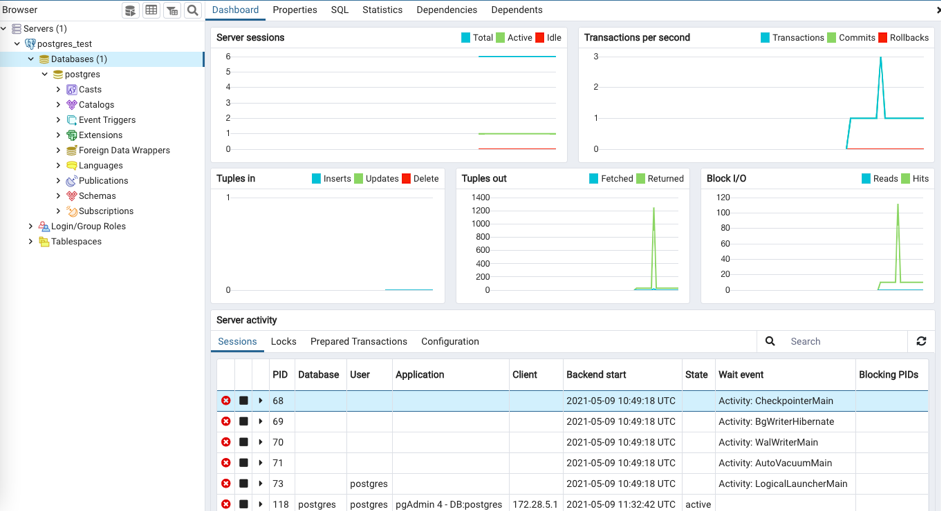Expand the Casts tree node
The width and height of the screenshot is (941, 511).
[58, 89]
